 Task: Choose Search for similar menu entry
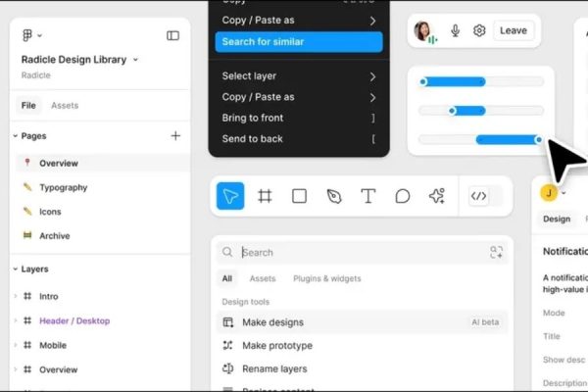(x=299, y=42)
